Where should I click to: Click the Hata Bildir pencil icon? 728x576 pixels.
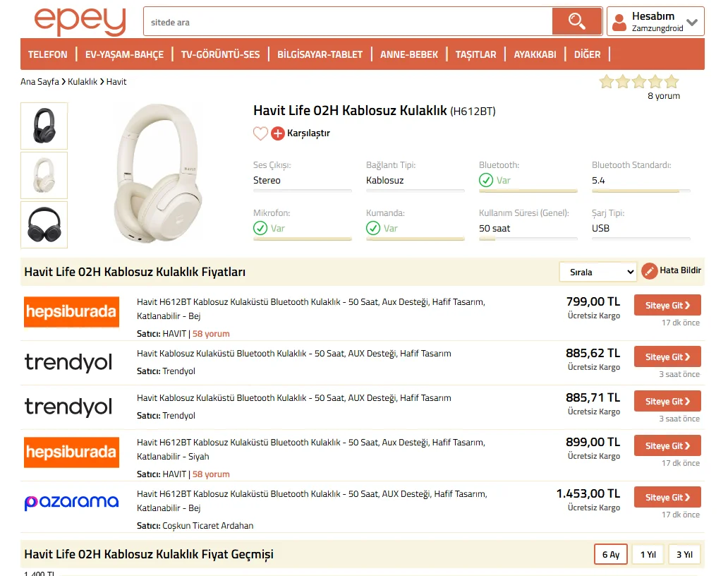click(649, 271)
